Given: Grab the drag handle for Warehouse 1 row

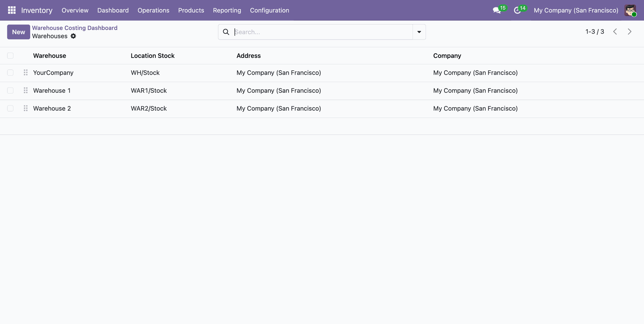Looking at the screenshot, I should coord(25,90).
